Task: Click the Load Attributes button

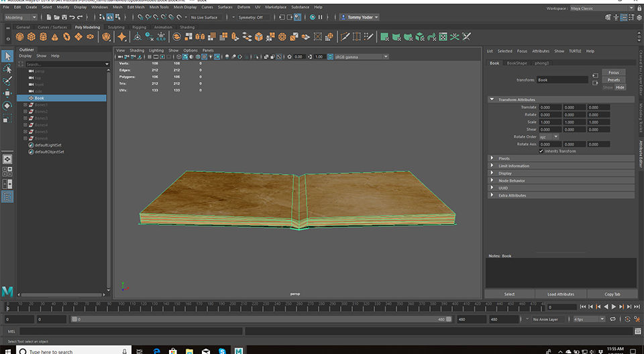Action: point(560,294)
